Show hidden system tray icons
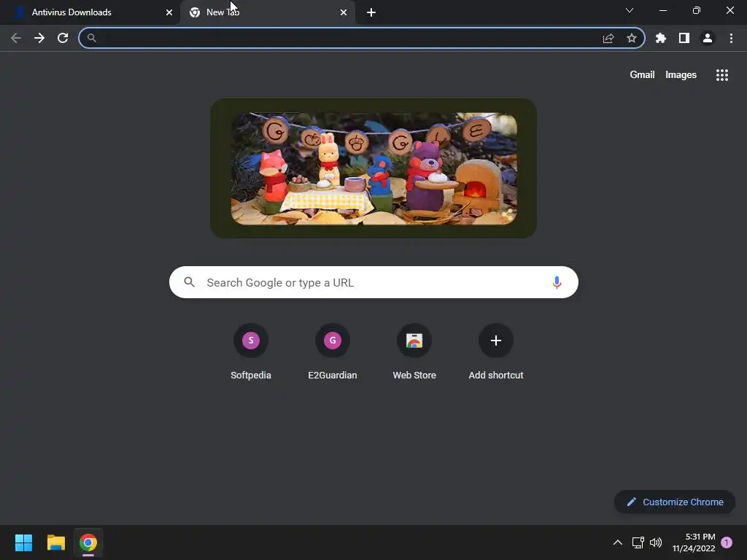Image resolution: width=747 pixels, height=560 pixels. 617,542
